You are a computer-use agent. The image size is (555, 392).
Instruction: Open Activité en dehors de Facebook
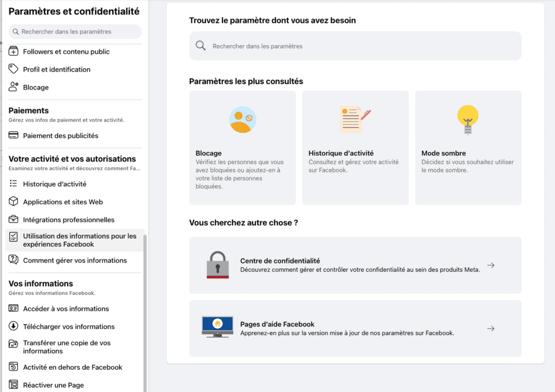75,367
